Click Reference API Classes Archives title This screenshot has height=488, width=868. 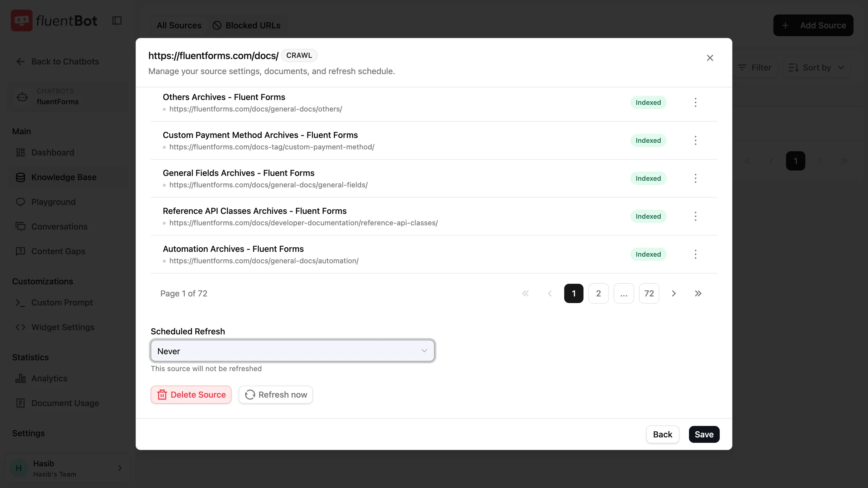point(254,211)
